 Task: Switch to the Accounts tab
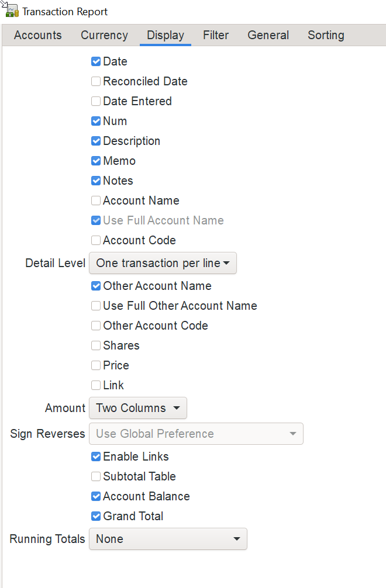38,35
